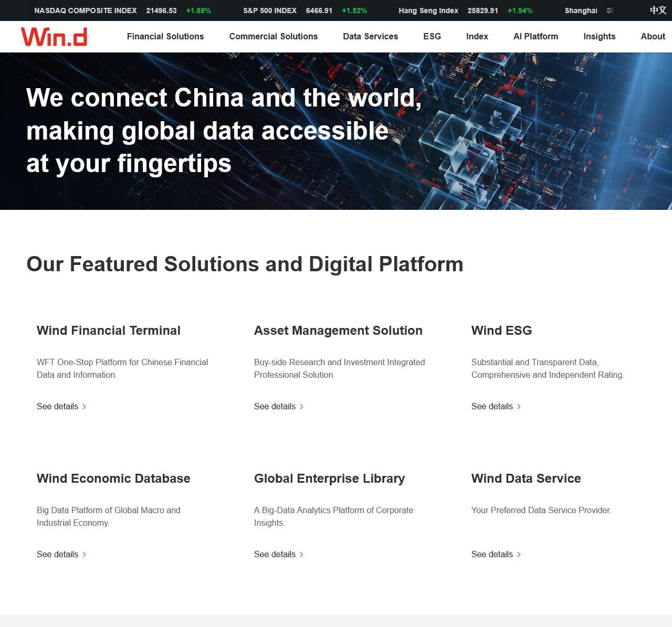The image size is (672, 627).
Task: Open the Data Services menu
Action: (x=371, y=36)
